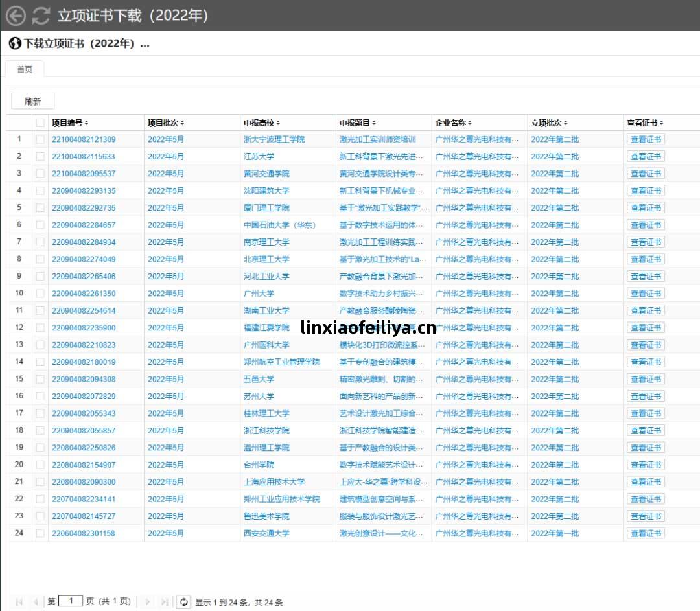Click 查看证书 for 江苏大学 row
The height and width of the screenshot is (611, 700).
coord(646,156)
